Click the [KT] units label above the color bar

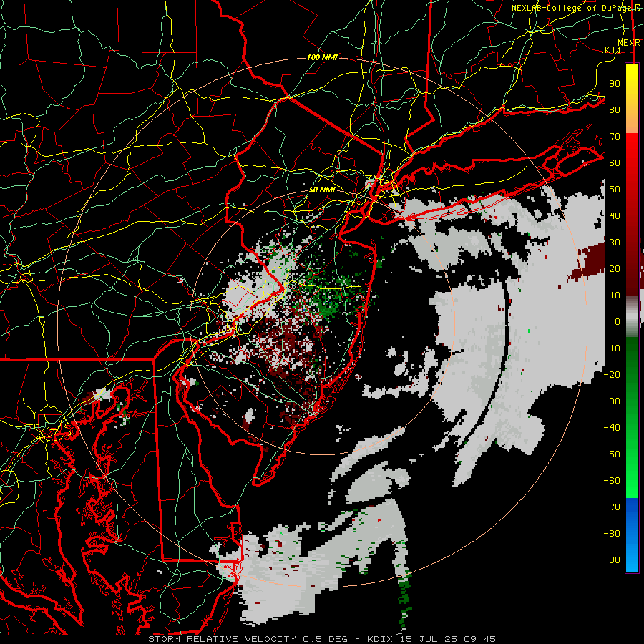click(x=611, y=49)
